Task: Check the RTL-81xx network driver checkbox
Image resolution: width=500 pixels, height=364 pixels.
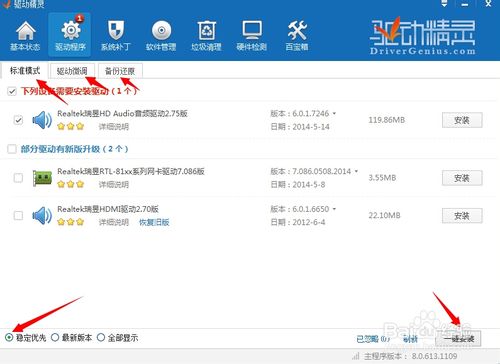Action: (18, 178)
